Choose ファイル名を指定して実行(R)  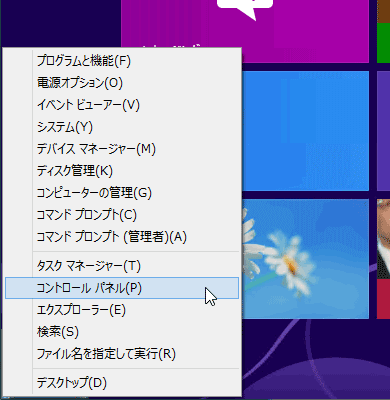click(x=122, y=354)
